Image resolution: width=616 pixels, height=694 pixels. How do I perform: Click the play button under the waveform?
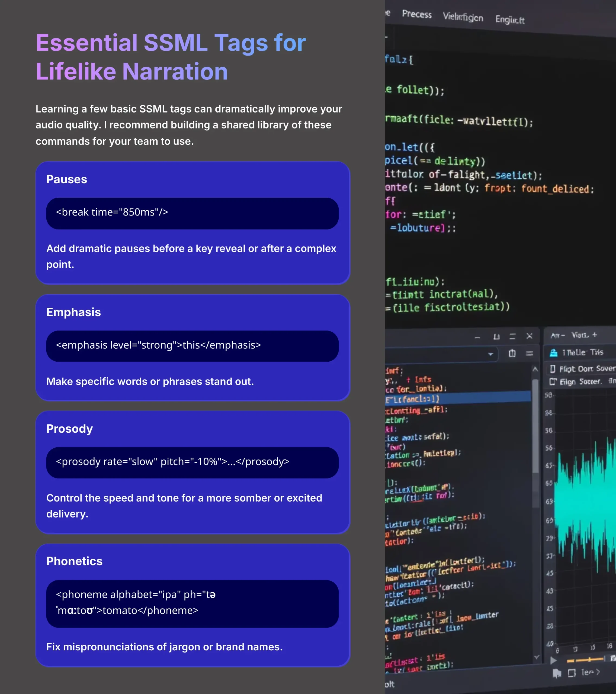(553, 660)
